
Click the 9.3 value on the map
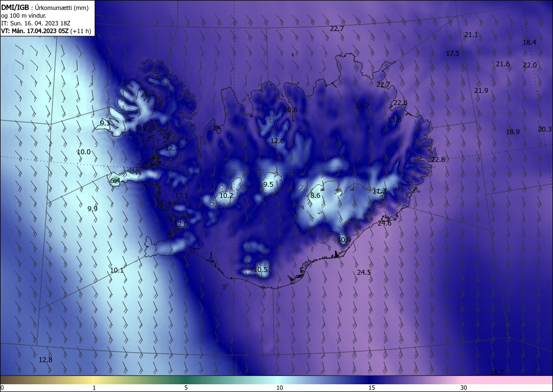coord(105,123)
